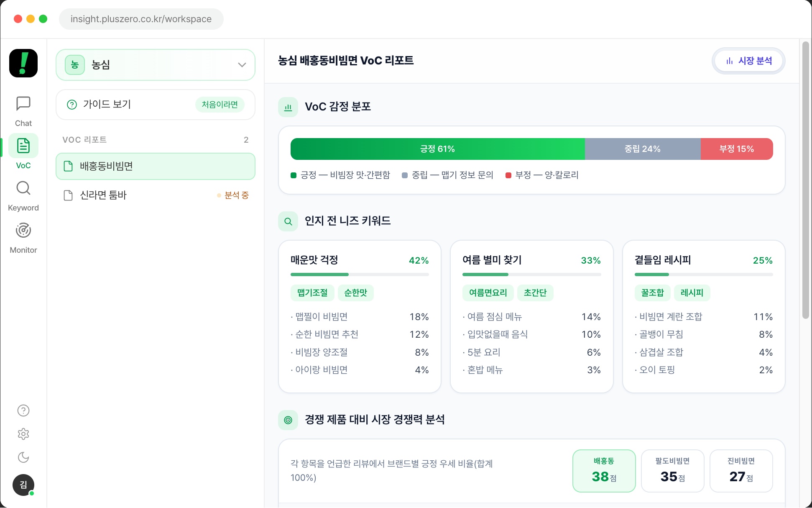Click the 아이랑 비빔면 row
812x508 pixels.
click(x=360, y=370)
